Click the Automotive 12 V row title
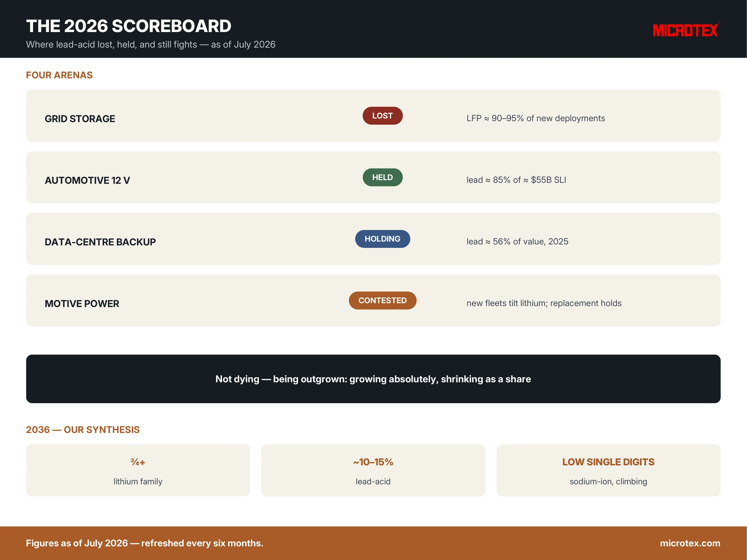Screen dimensions: 747x560 click(x=87, y=180)
